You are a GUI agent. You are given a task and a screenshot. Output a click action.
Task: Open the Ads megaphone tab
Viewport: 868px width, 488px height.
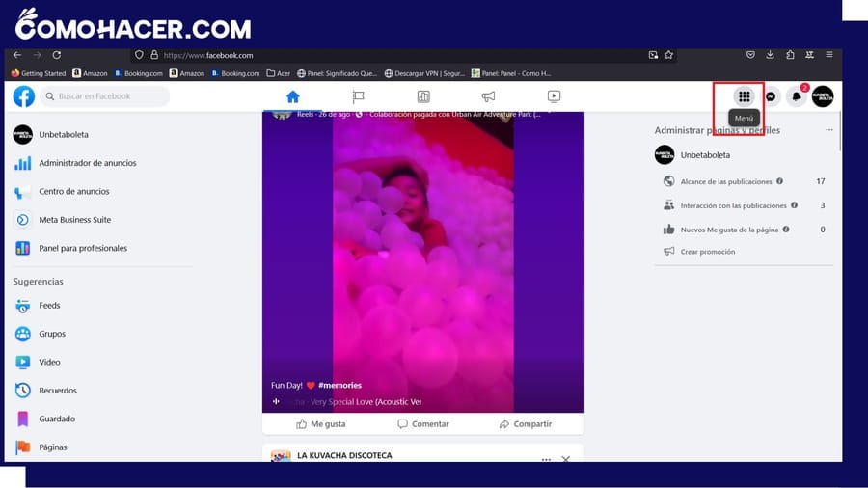[488, 96]
